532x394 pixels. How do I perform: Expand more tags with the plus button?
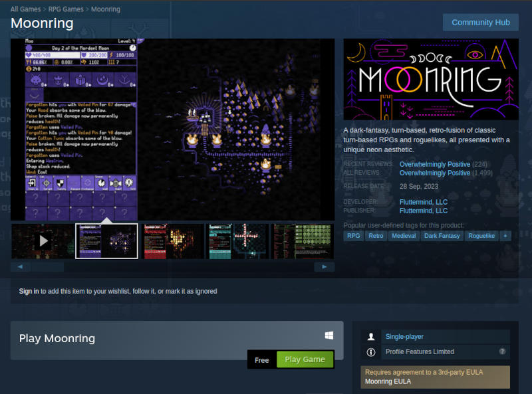505,235
